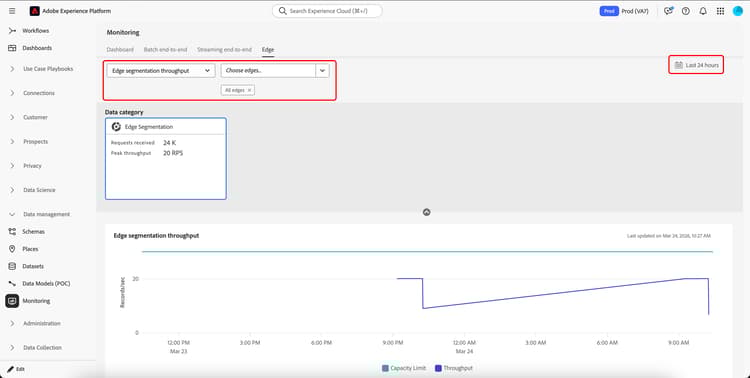Click the Dashboards sidebar icon

click(x=12, y=48)
